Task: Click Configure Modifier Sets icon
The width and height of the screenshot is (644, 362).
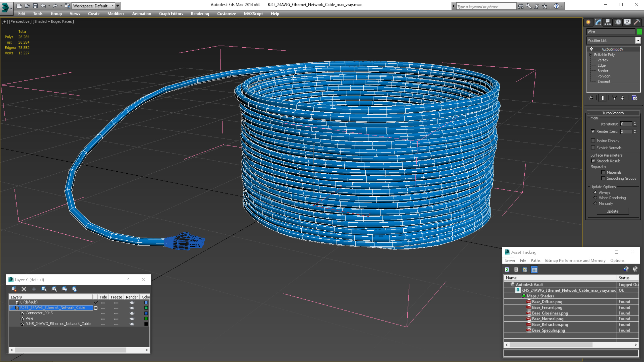Action: point(635,98)
